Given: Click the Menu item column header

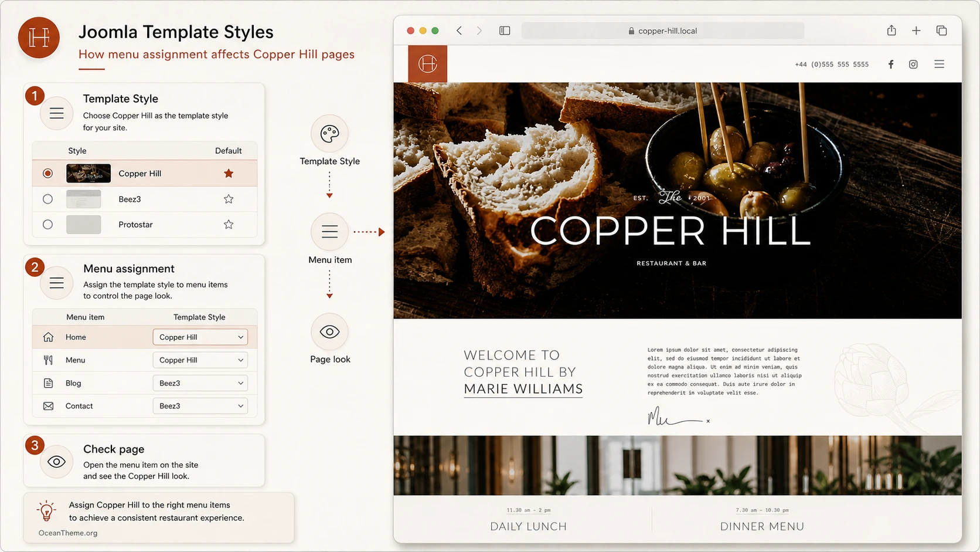Looking at the screenshot, I should point(85,317).
